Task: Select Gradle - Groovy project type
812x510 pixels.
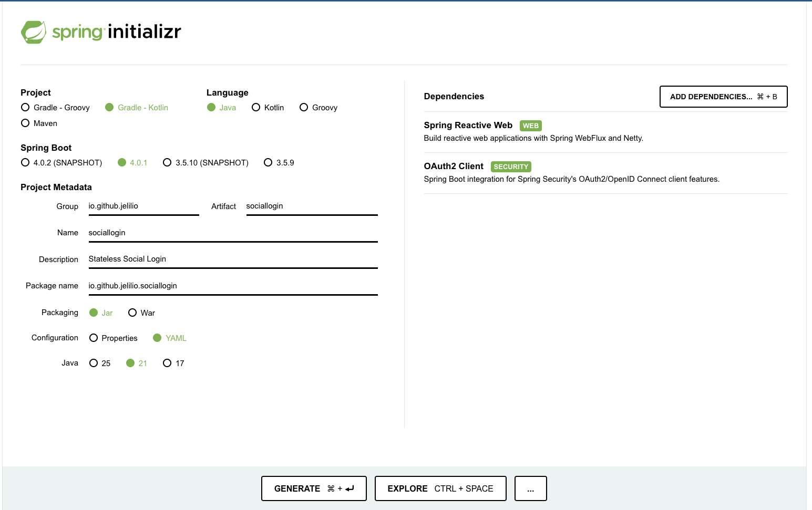Action: [x=55, y=108]
